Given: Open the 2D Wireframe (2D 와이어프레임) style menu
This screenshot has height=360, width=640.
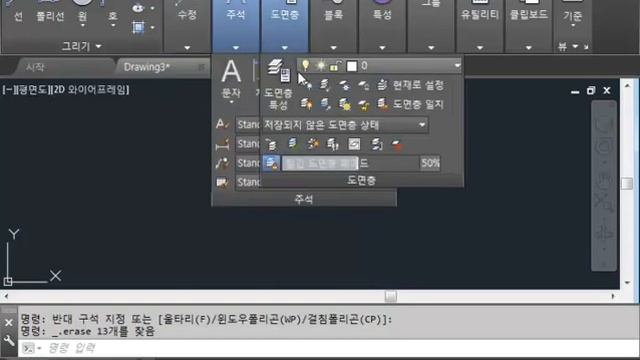Looking at the screenshot, I should click(x=89, y=90).
